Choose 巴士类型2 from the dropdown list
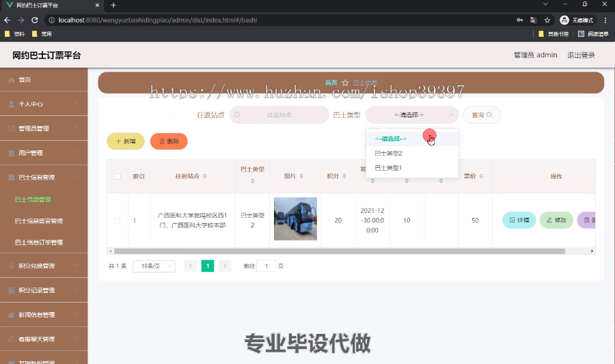Image resolution: width=615 pixels, height=364 pixels. [412, 153]
